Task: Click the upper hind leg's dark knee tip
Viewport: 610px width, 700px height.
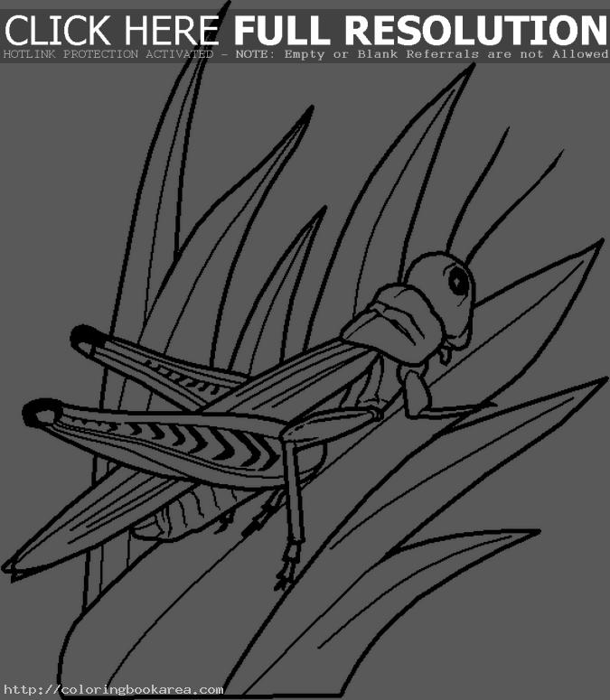Action: 84,338
